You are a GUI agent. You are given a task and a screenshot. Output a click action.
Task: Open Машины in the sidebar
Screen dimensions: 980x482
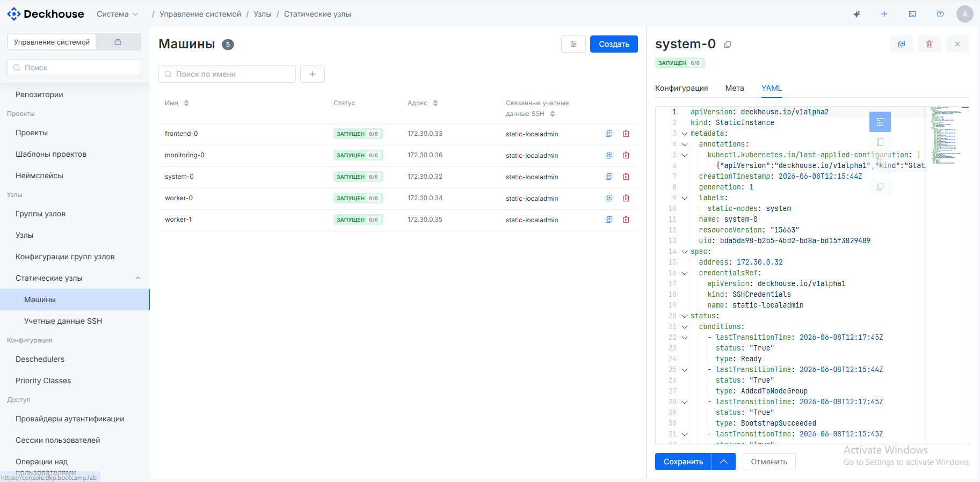[x=75, y=300]
